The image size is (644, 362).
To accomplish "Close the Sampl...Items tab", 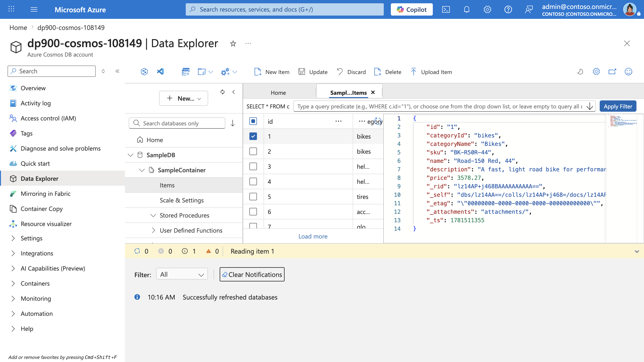I will [x=373, y=92].
